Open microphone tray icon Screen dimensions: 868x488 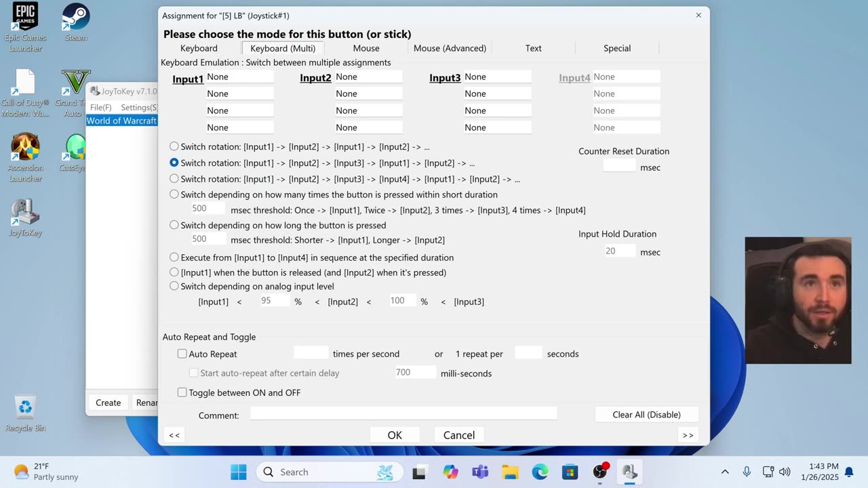(747, 472)
